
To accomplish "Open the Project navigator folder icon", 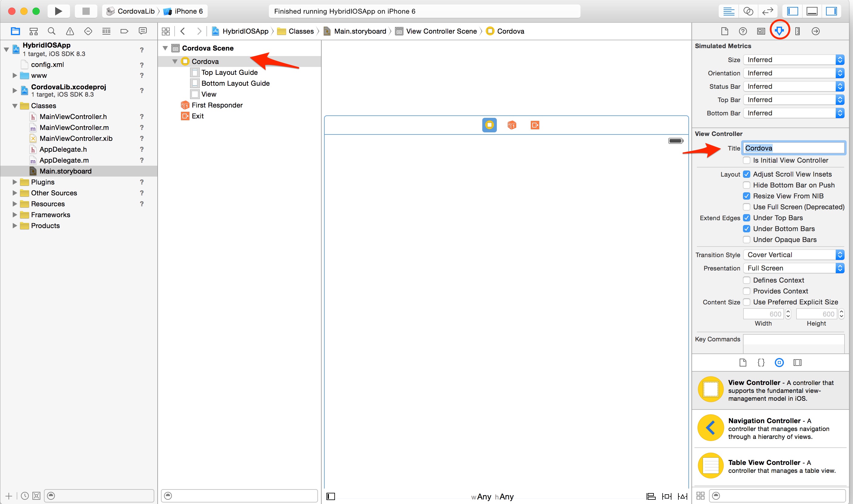I will 15,31.
